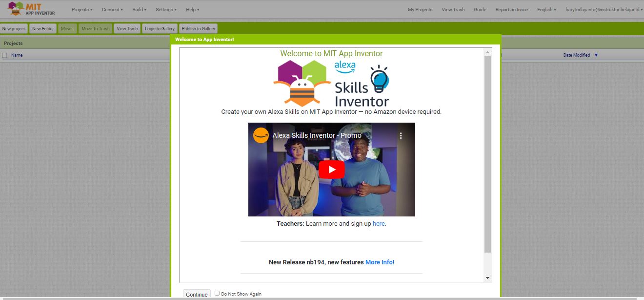Open the Settings menu
Viewport: 644px width, 300px height.
[x=165, y=9]
